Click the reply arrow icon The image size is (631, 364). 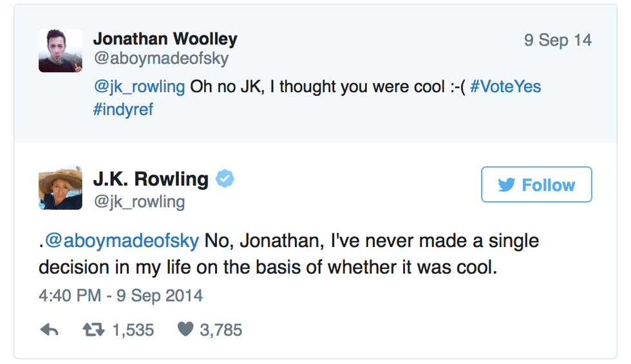click(50, 330)
